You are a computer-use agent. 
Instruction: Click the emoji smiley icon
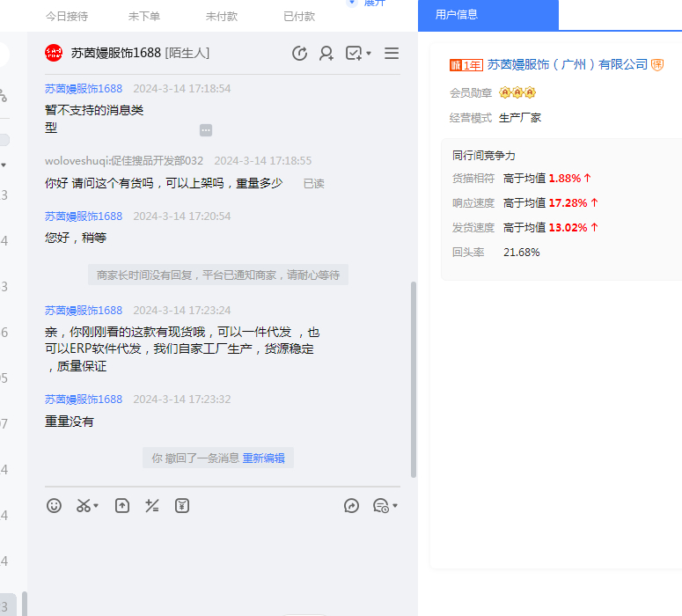pos(55,506)
